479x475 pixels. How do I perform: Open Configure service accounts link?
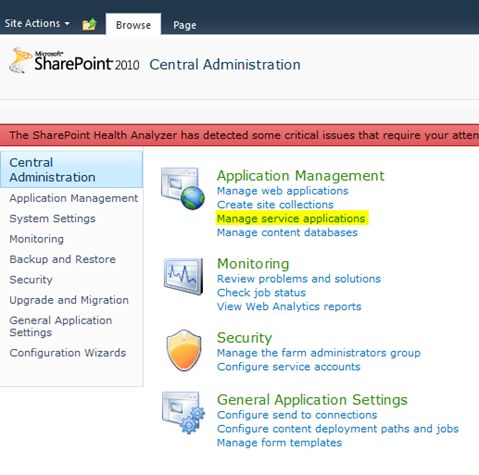click(289, 367)
